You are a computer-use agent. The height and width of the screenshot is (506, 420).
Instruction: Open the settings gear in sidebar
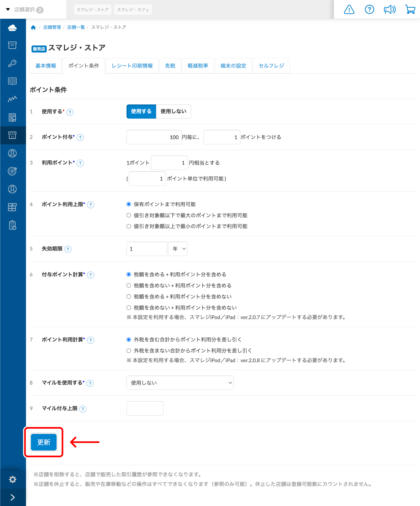point(13,479)
